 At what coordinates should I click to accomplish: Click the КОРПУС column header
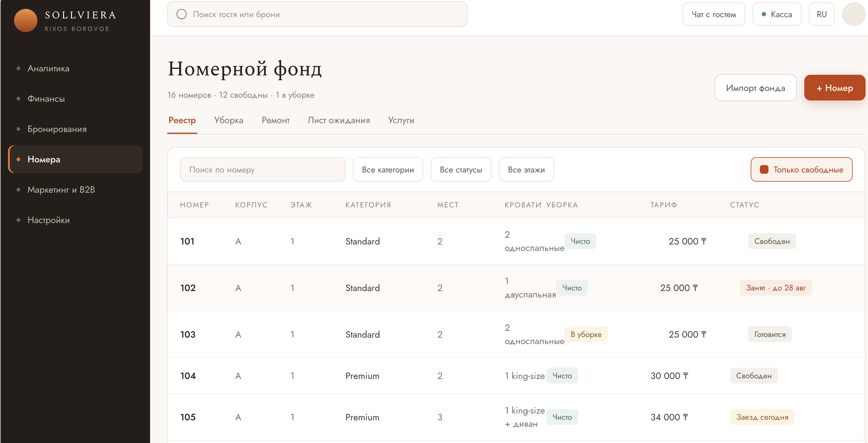251,205
